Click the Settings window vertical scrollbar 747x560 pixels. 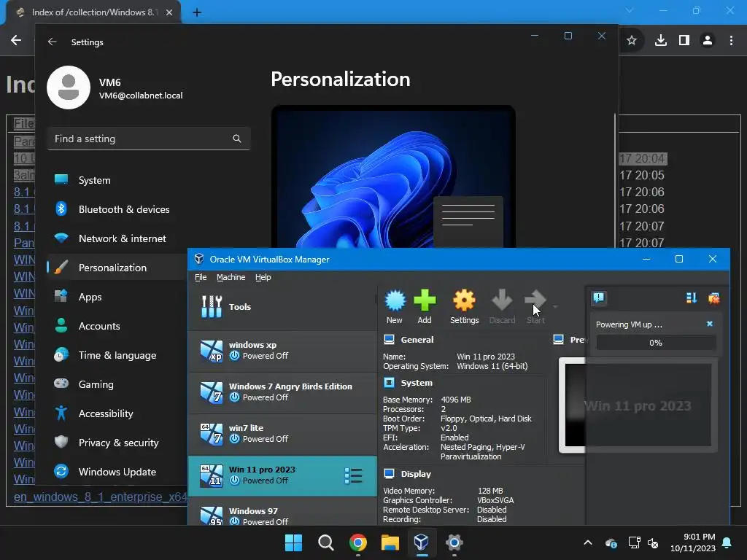point(614,181)
